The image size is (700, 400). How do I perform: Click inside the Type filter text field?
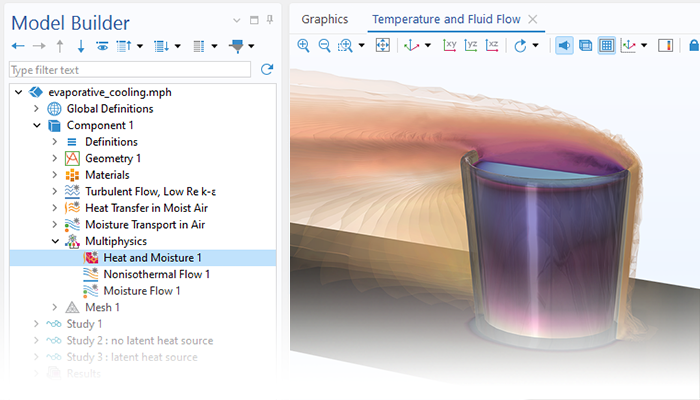click(129, 70)
